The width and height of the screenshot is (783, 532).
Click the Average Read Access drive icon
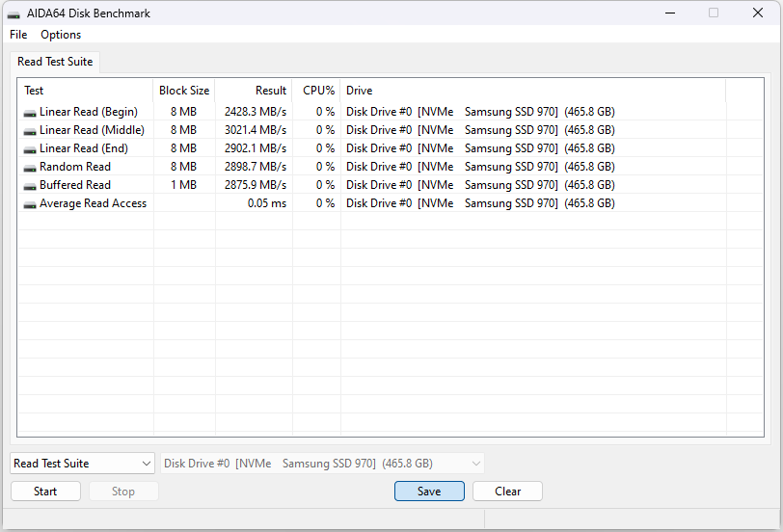(30, 204)
